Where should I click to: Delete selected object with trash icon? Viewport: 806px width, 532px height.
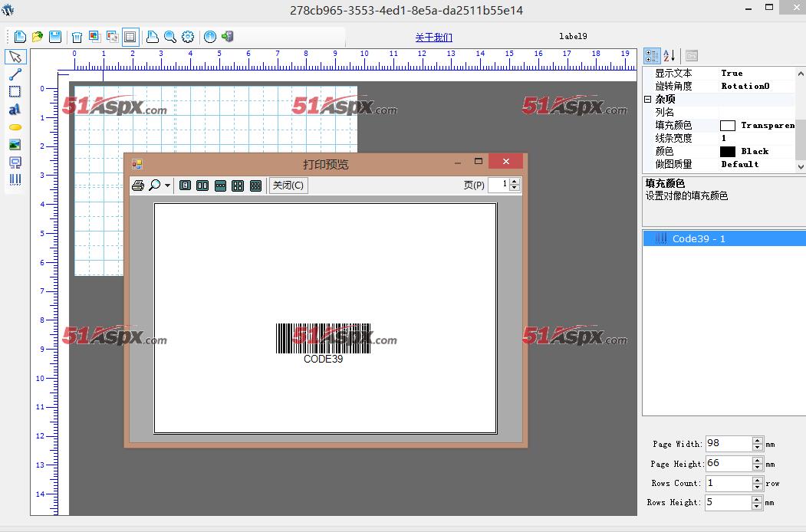click(x=77, y=37)
